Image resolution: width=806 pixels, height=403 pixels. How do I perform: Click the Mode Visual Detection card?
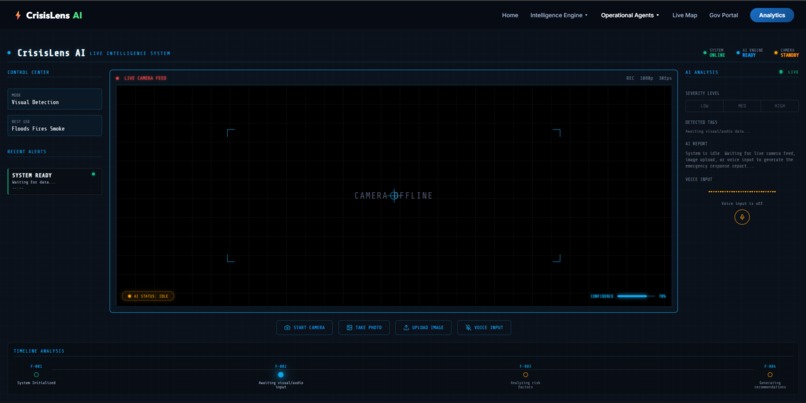pyautogui.click(x=54, y=99)
